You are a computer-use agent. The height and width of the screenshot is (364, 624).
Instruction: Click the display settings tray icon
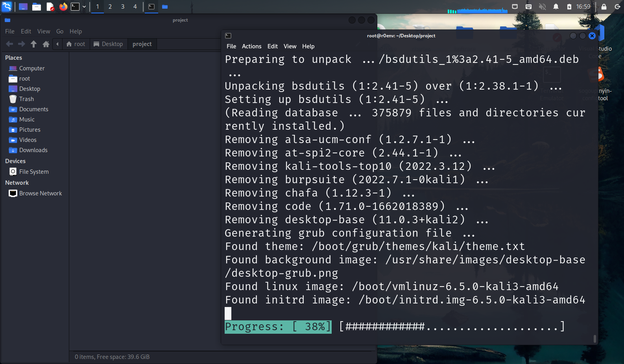515,7
